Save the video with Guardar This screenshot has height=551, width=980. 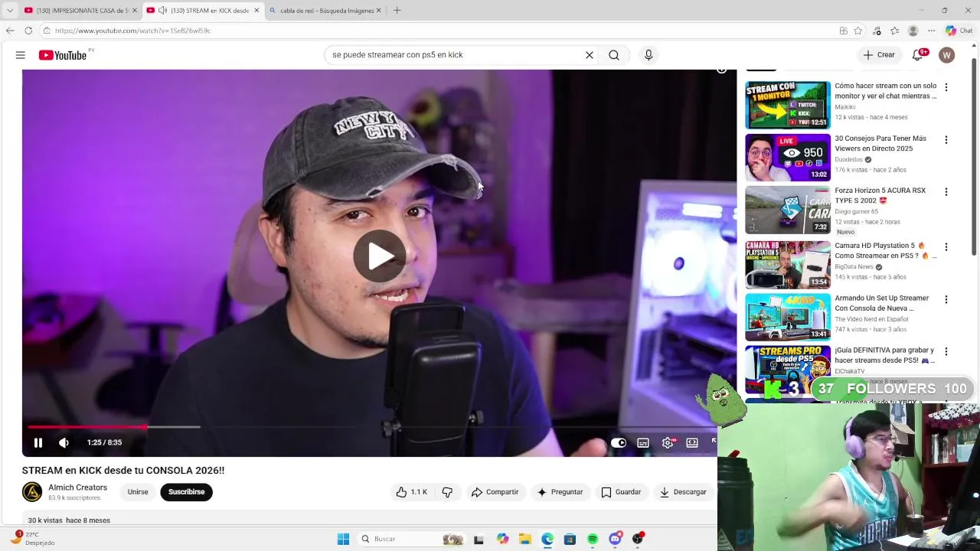(x=621, y=492)
